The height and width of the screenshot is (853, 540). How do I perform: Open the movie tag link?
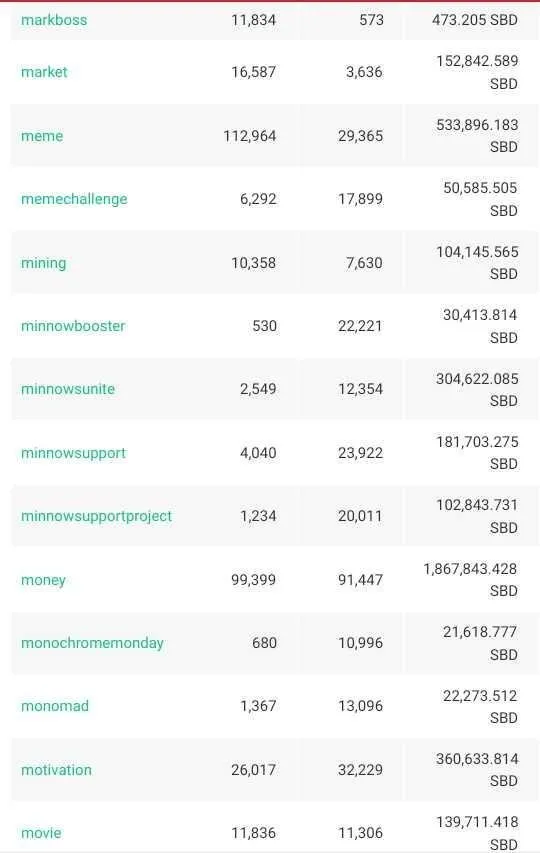[x=41, y=833]
